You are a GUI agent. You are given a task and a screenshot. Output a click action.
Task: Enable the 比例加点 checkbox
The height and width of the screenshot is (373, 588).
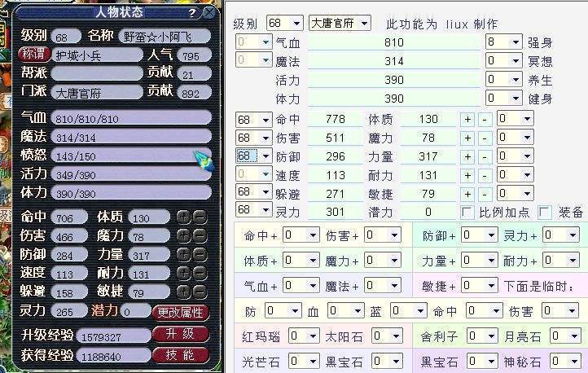467,212
